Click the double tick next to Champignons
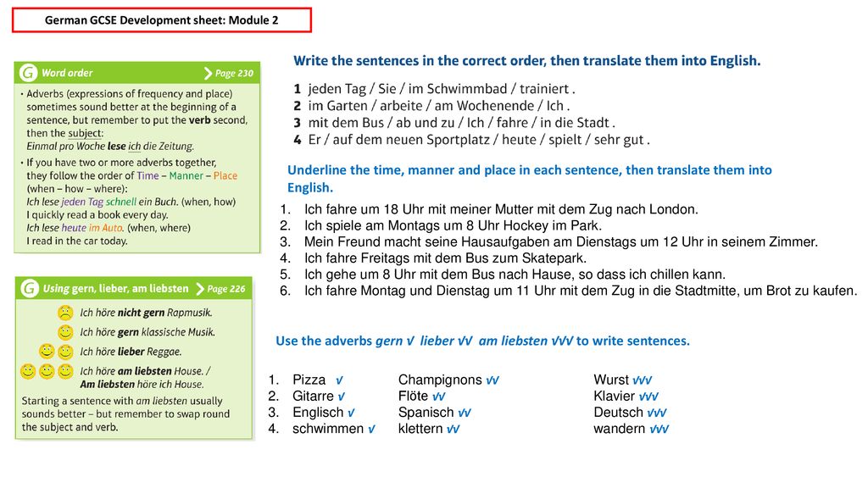This screenshot has width=868, height=488. pyautogui.click(x=492, y=380)
